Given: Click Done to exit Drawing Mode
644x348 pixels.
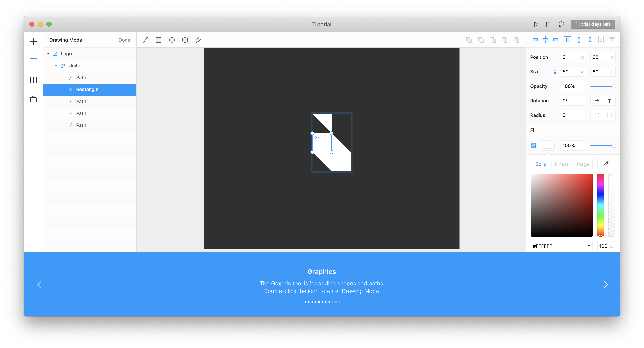Looking at the screenshot, I should click(x=124, y=40).
